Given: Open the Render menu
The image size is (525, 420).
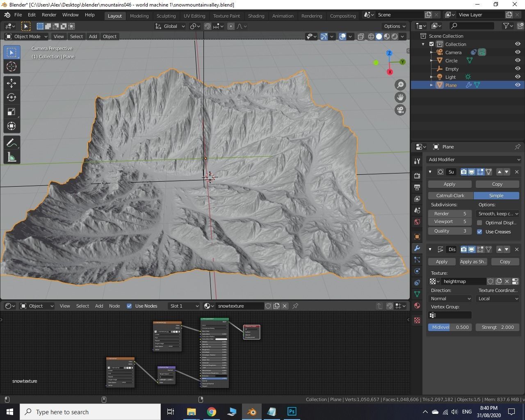Looking at the screenshot, I should pyautogui.click(x=49, y=15).
